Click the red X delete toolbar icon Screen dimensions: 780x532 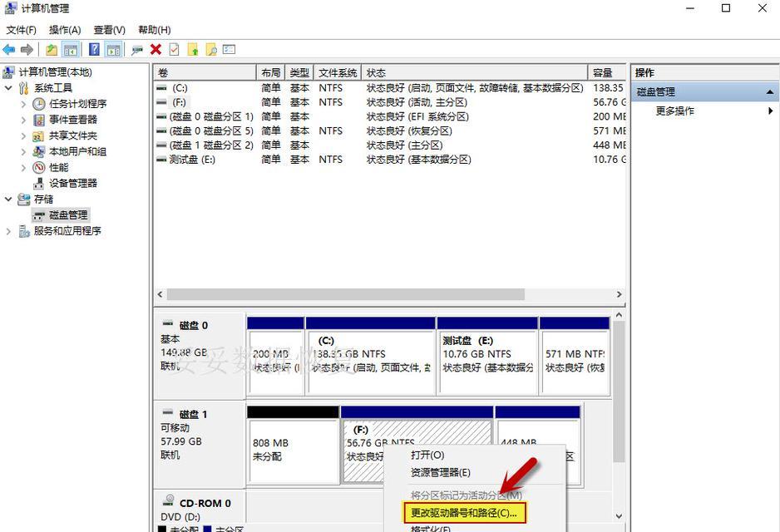tap(156, 50)
